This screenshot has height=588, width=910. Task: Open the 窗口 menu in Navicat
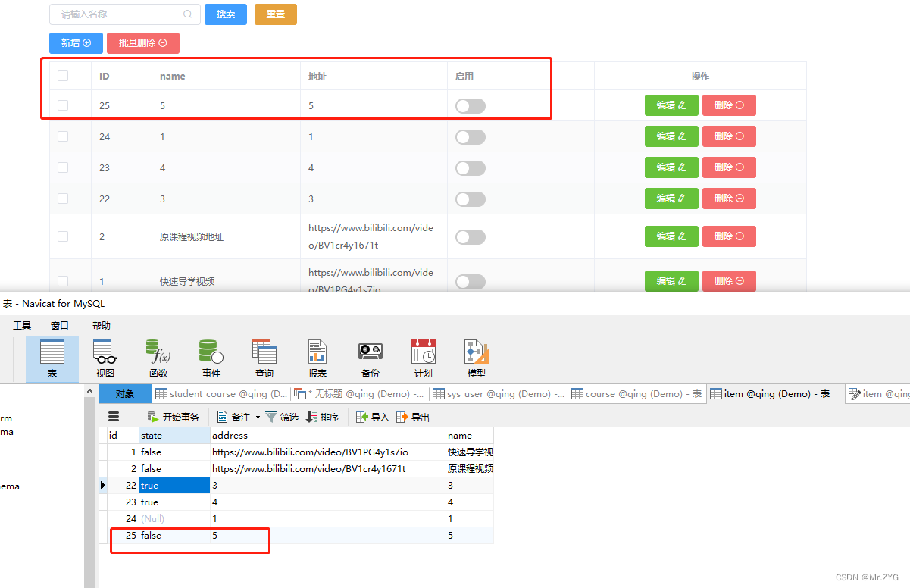(x=61, y=325)
